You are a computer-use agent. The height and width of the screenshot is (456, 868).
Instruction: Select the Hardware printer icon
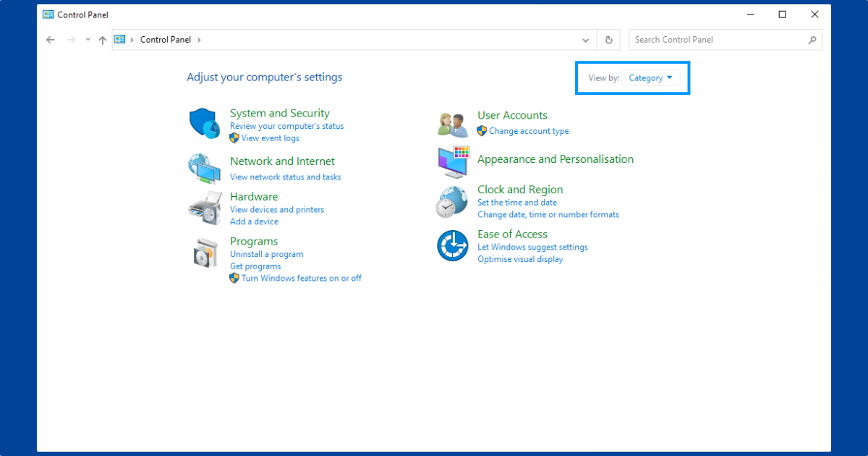click(205, 208)
